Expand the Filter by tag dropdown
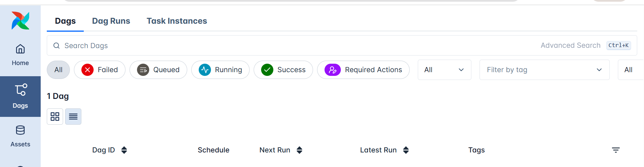644x167 pixels. click(x=544, y=70)
